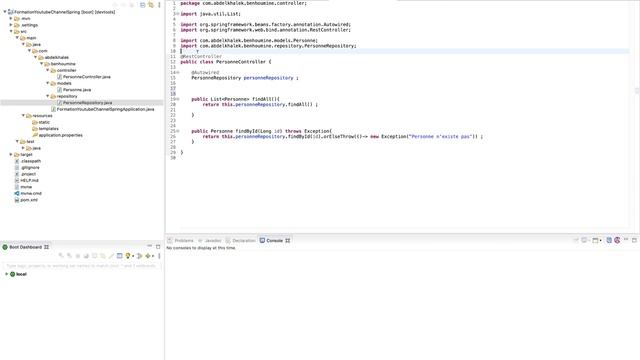Minimize the Boot Dashboard view
The image size is (640, 360).
point(149,247)
